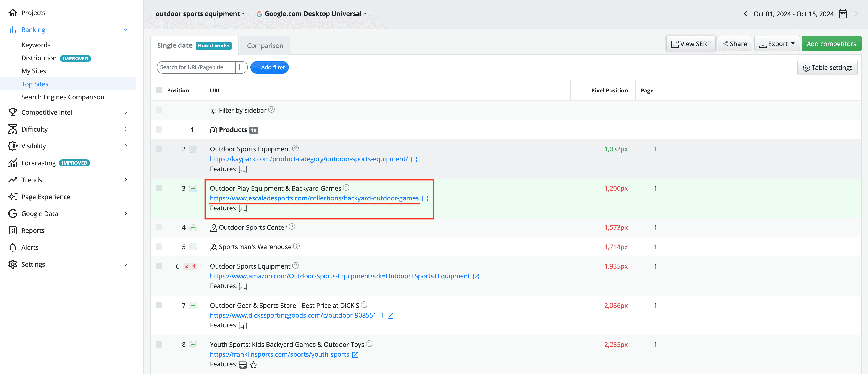The width and height of the screenshot is (868, 374).
Task: Expand the Difficulty section chevron
Action: pyautogui.click(x=126, y=129)
